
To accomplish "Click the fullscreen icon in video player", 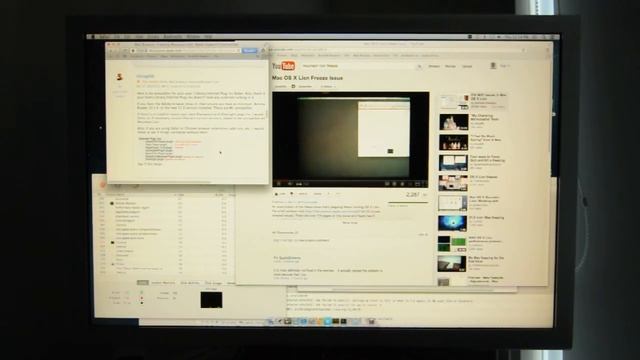I will 424,184.
